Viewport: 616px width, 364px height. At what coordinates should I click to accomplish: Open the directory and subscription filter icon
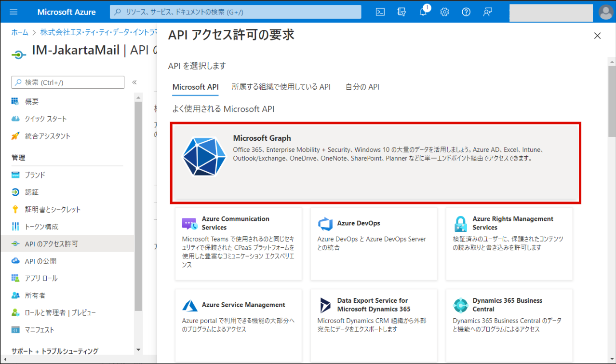point(402,12)
